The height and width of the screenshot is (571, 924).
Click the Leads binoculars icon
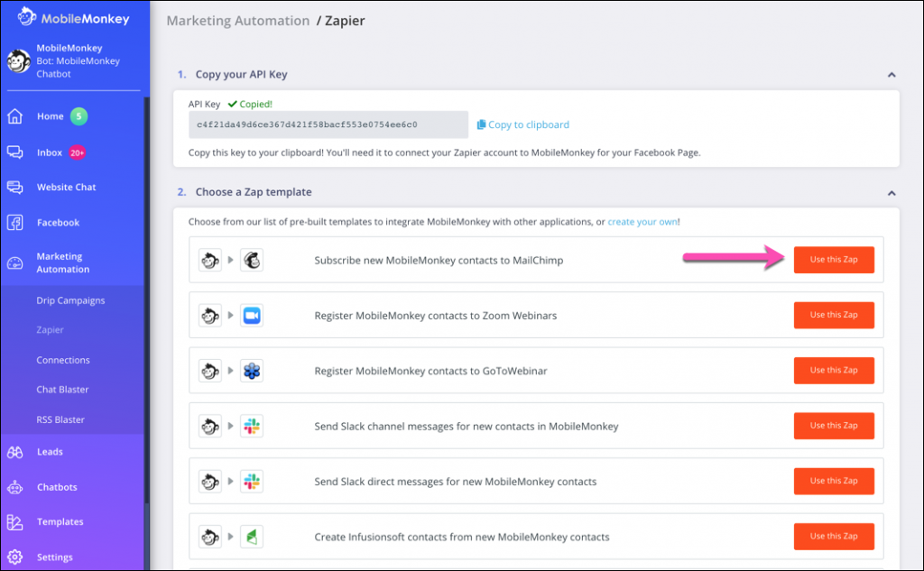click(x=14, y=452)
